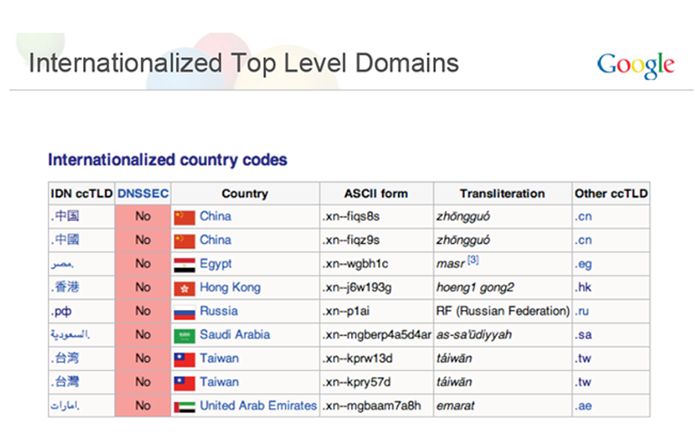The width and height of the screenshot is (700, 443).
Task: Open the Hong Kong country link
Action: tap(230, 288)
